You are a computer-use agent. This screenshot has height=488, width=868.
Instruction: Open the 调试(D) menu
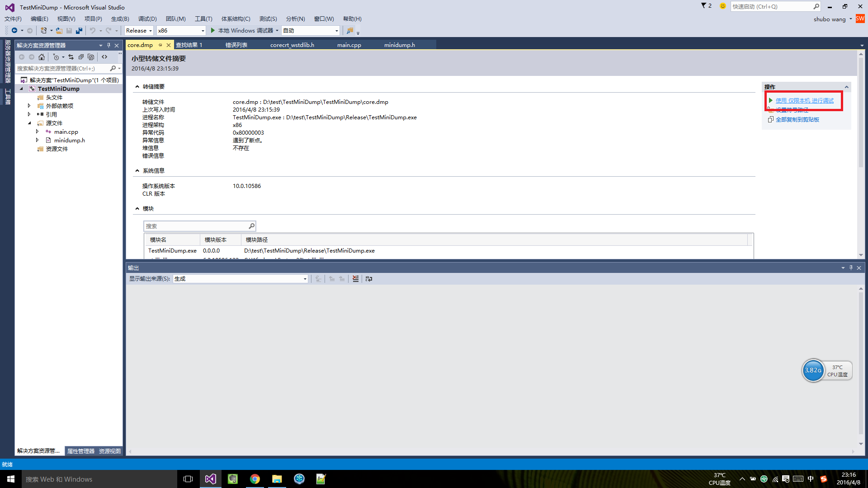147,19
